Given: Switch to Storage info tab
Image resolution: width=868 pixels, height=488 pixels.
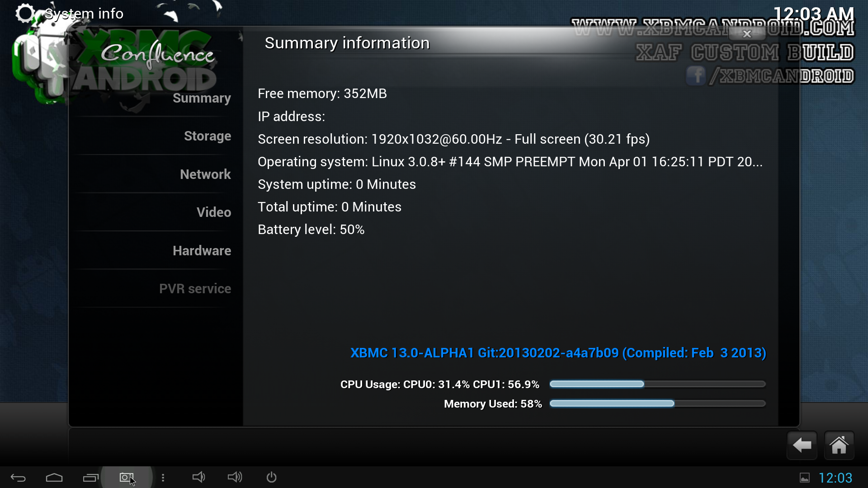Looking at the screenshot, I should pyautogui.click(x=208, y=136).
